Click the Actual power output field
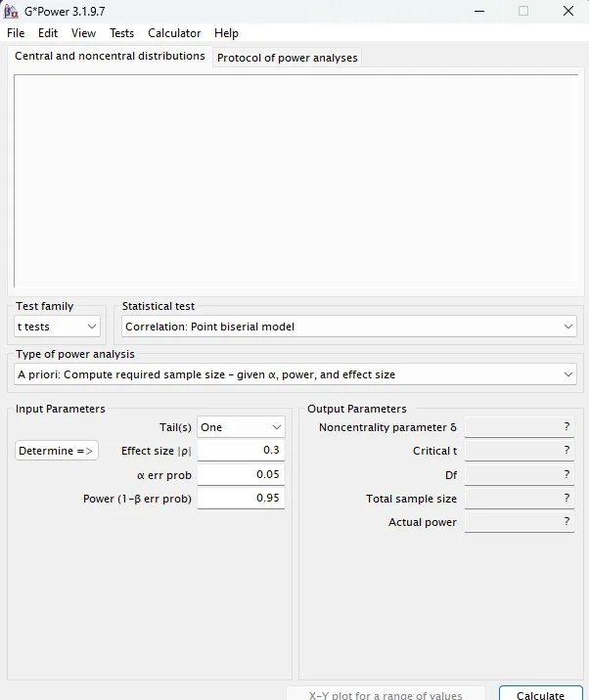 [x=520, y=522]
